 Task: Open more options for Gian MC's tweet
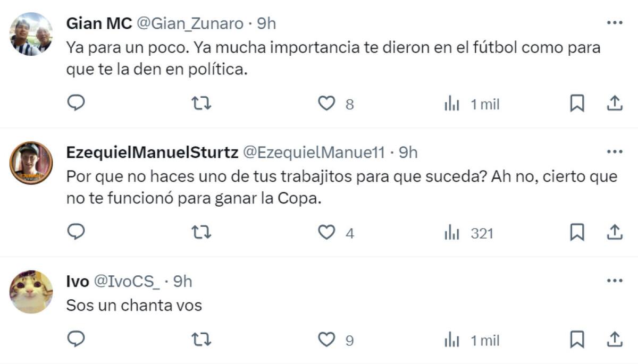click(615, 21)
